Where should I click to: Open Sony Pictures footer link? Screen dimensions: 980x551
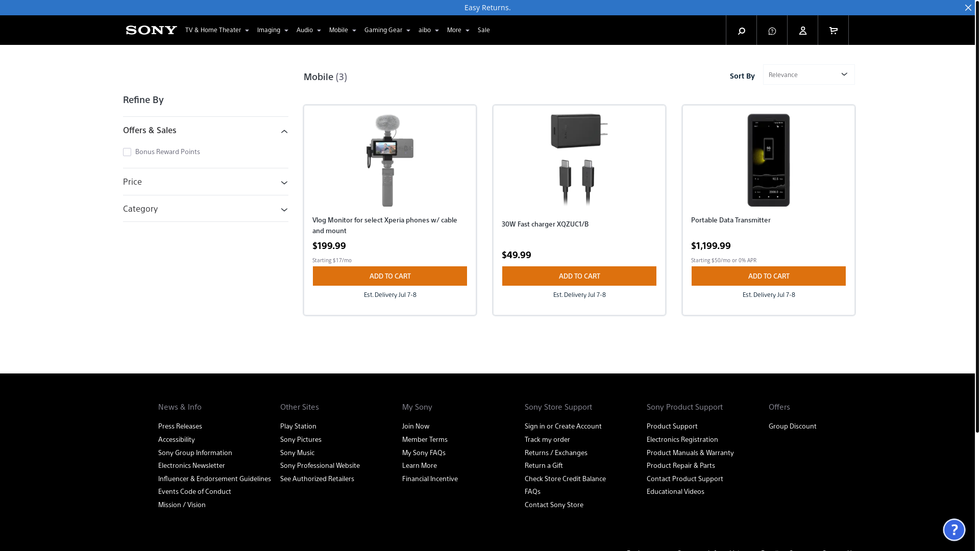(x=301, y=440)
